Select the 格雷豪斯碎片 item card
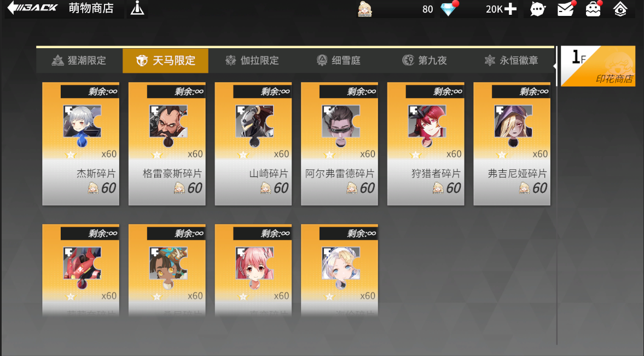The image size is (644, 356). [x=167, y=144]
